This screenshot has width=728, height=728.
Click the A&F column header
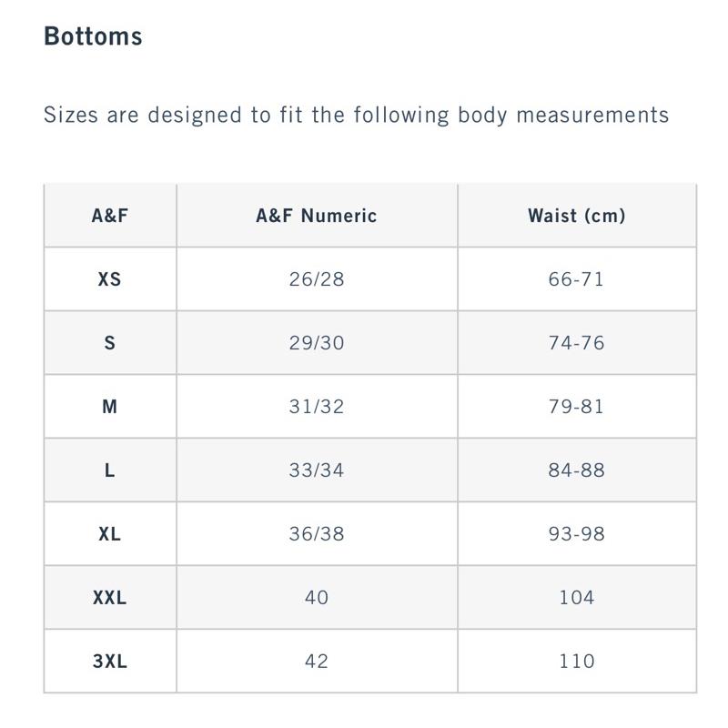click(x=110, y=216)
